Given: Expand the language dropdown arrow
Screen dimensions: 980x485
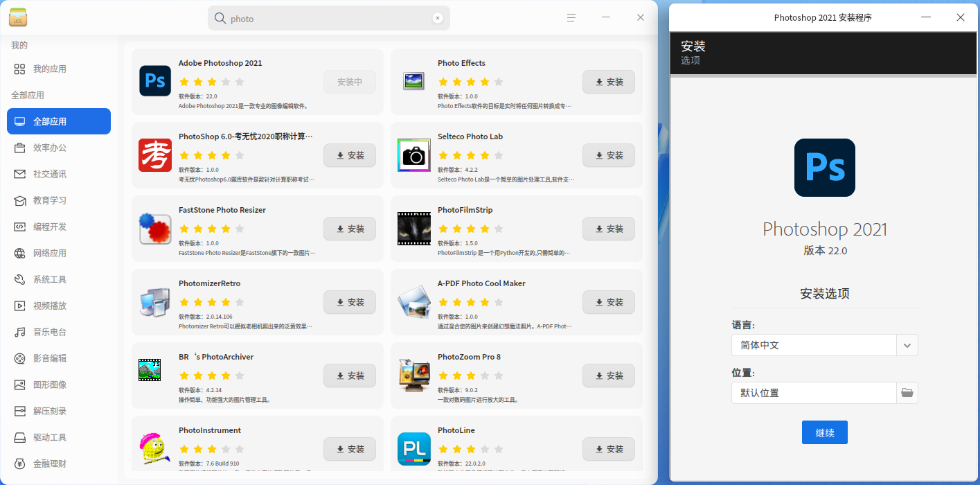Looking at the screenshot, I should [x=907, y=345].
